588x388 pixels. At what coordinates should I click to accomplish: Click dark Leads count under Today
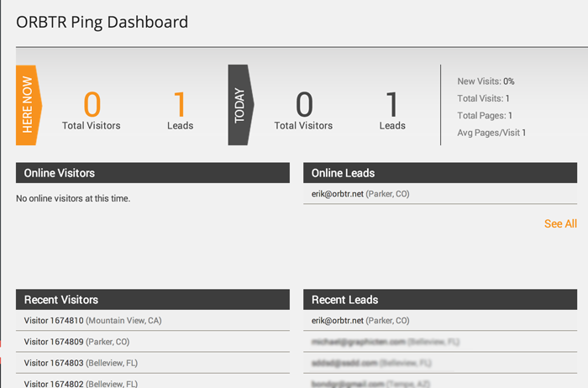tap(392, 104)
